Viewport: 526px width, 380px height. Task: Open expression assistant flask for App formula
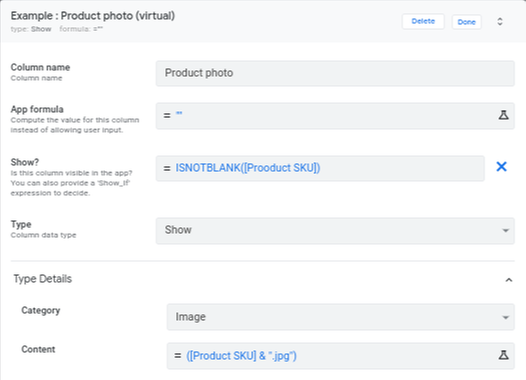(503, 115)
